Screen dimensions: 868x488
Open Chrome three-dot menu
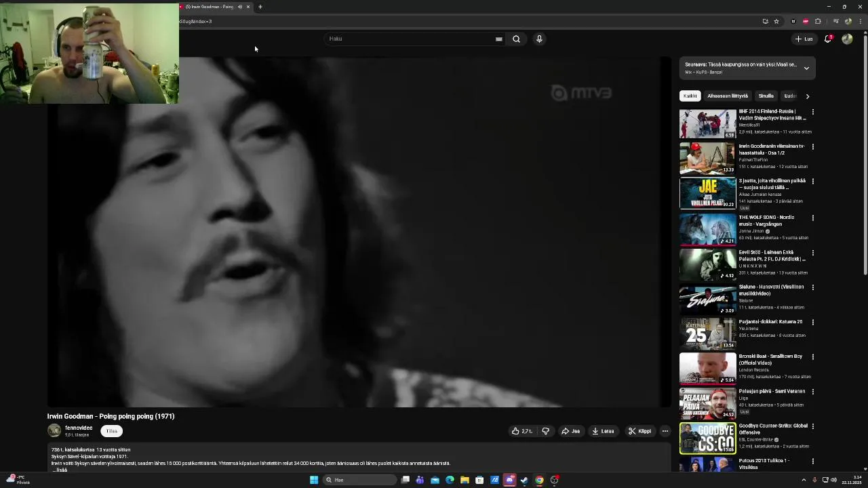pos(861,21)
